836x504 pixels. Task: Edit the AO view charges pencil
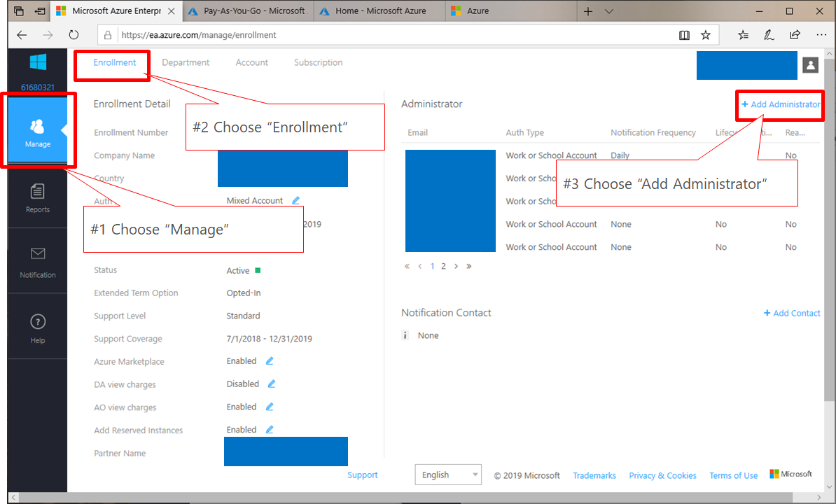[x=270, y=407]
